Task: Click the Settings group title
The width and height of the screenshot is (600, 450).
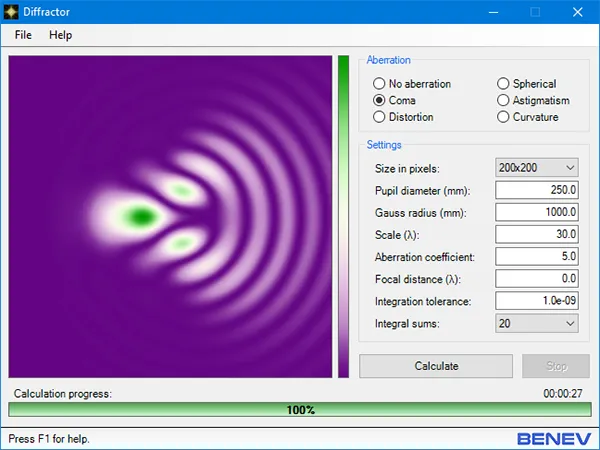Action: pyautogui.click(x=384, y=145)
